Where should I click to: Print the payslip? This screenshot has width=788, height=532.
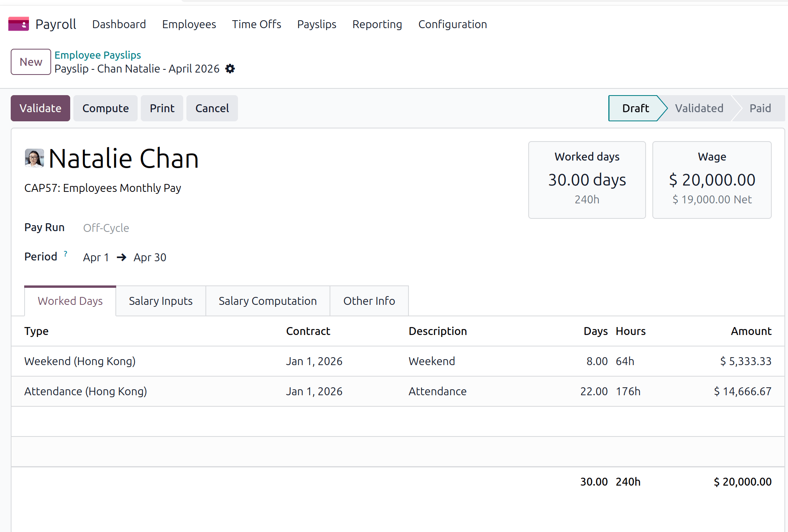[x=162, y=108]
